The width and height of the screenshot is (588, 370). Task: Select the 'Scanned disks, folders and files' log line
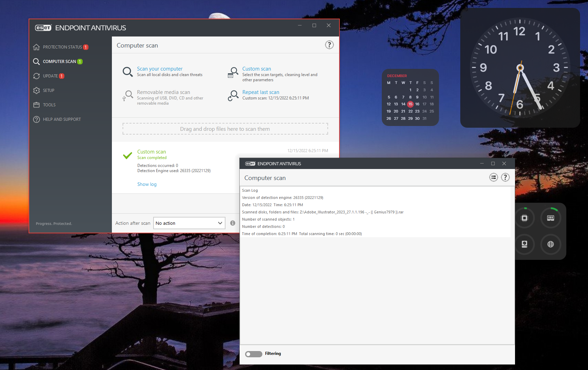[x=323, y=212]
